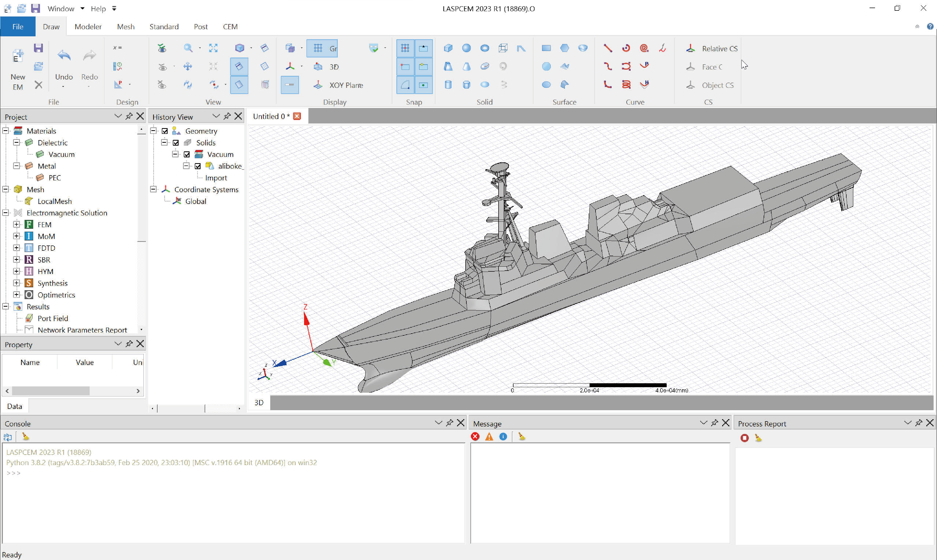Open the Undo dropdown arrow
This screenshot has height=560, width=937.
pos(63,87)
